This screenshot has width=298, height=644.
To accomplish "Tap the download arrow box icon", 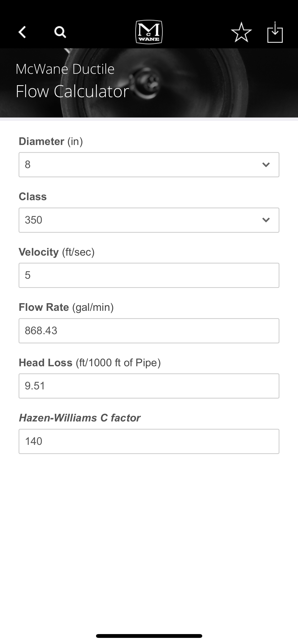I will (275, 32).
